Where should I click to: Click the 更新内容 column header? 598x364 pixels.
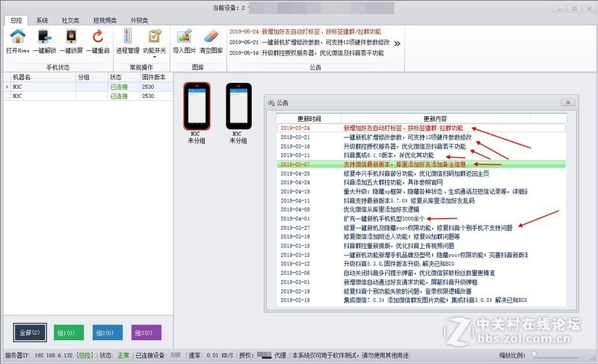(x=435, y=119)
